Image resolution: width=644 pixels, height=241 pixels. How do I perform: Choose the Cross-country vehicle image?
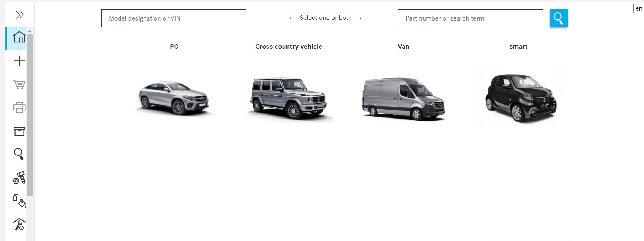[289, 99]
